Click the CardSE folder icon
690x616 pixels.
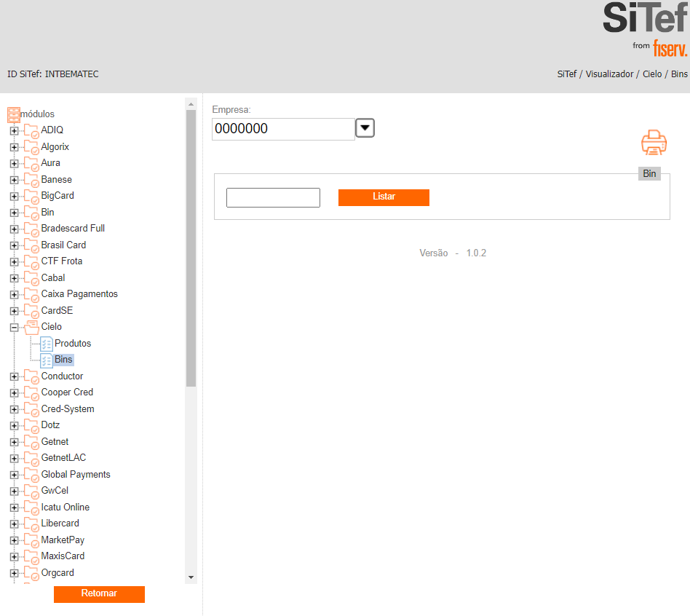click(31, 312)
